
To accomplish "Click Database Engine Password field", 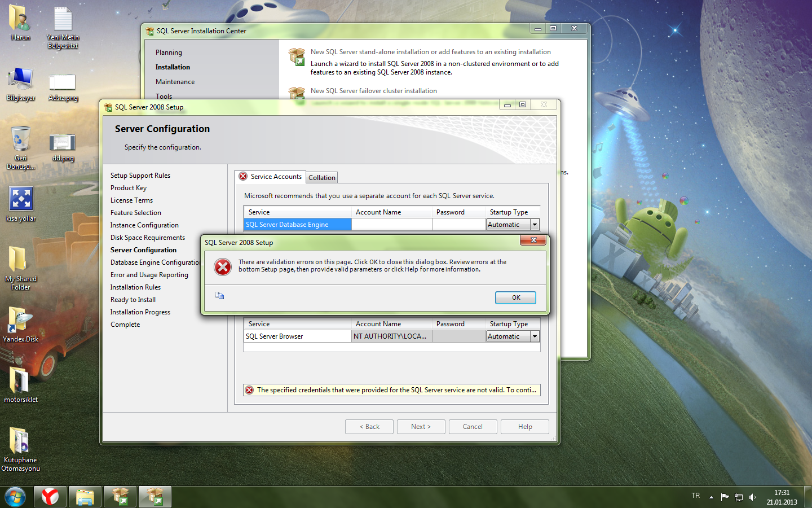I will point(459,225).
